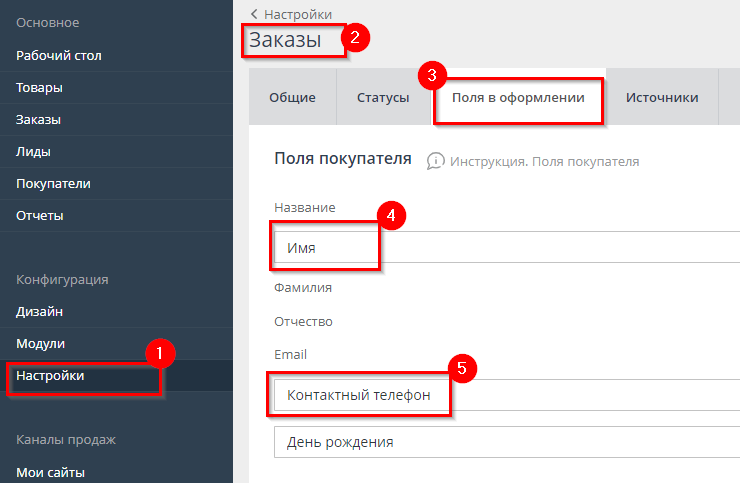This screenshot has height=483, width=740.
Task: Click the Имя field name input
Action: point(500,247)
